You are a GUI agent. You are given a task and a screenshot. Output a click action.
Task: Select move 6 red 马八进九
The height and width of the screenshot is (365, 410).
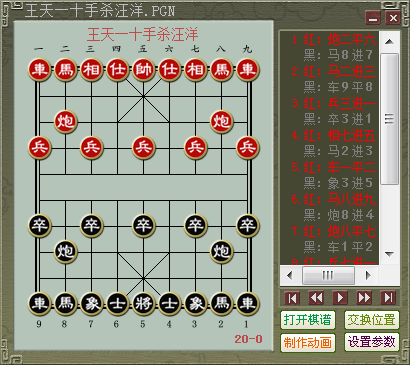coord(333,199)
